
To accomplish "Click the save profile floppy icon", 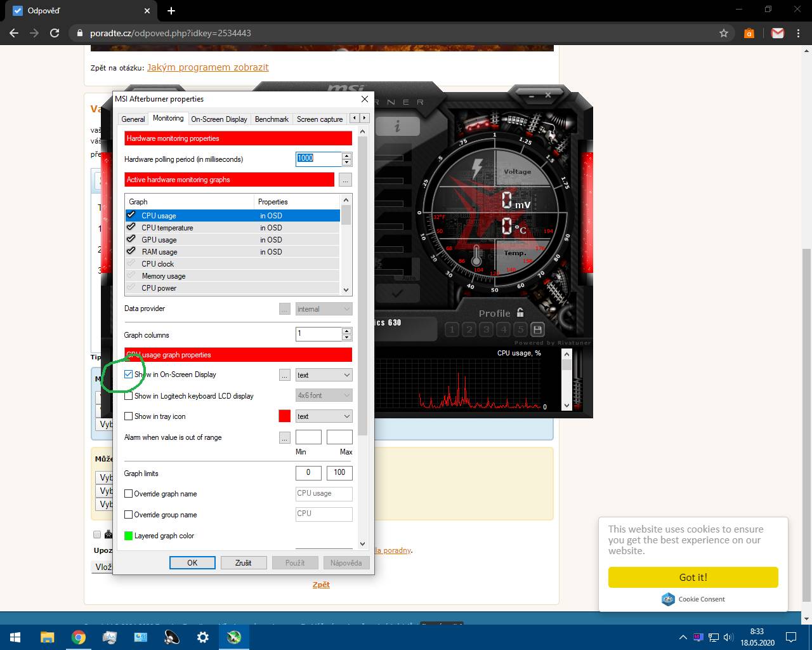I will coord(538,329).
